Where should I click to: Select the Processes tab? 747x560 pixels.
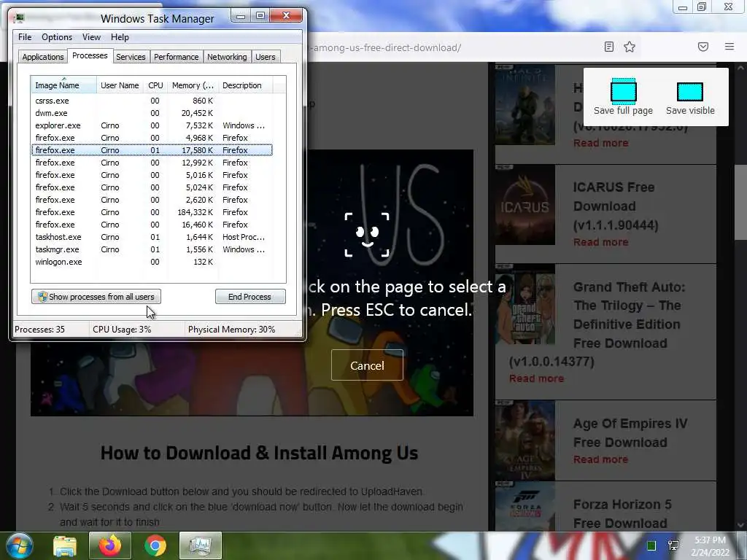point(90,55)
